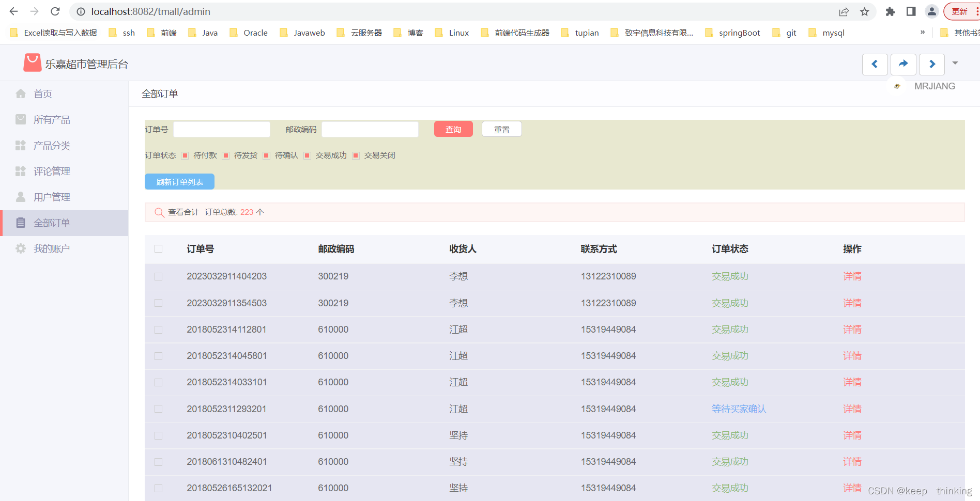Open the springBoot bookmark folder

[732, 33]
